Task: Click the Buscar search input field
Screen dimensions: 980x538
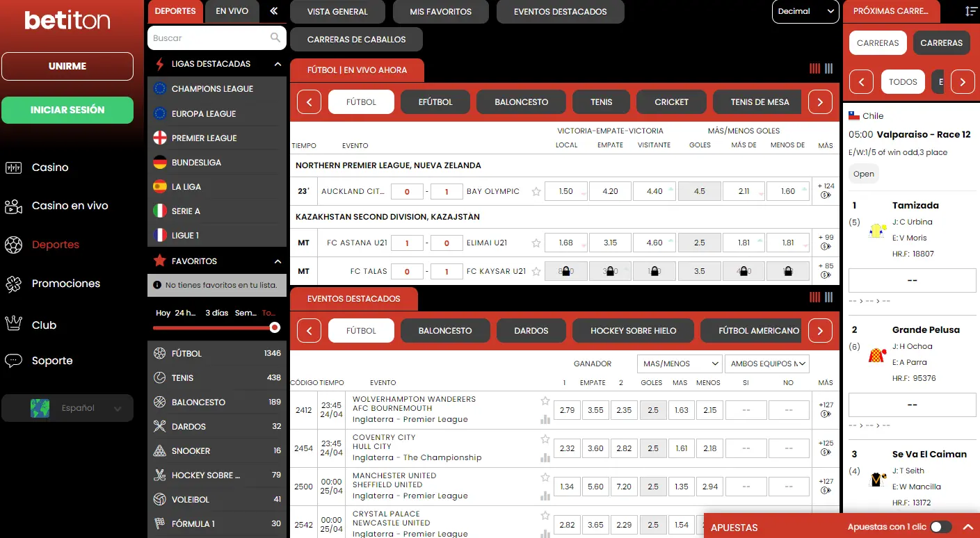Action: pyautogui.click(x=209, y=38)
